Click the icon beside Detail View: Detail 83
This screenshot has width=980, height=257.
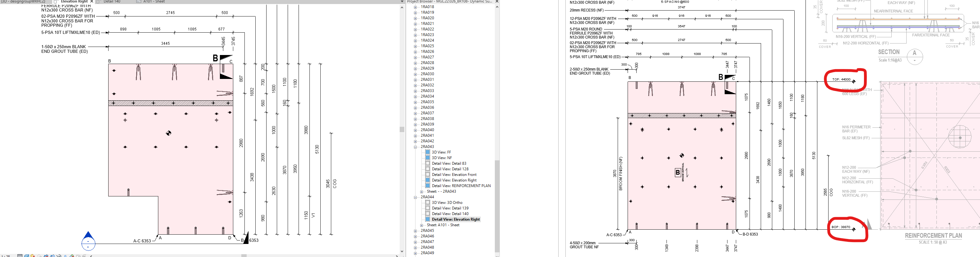click(428, 163)
